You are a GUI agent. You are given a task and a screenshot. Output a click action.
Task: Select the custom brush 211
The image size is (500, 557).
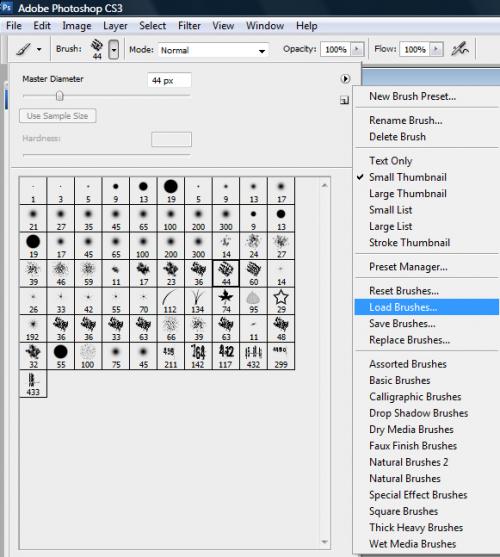tap(170, 356)
